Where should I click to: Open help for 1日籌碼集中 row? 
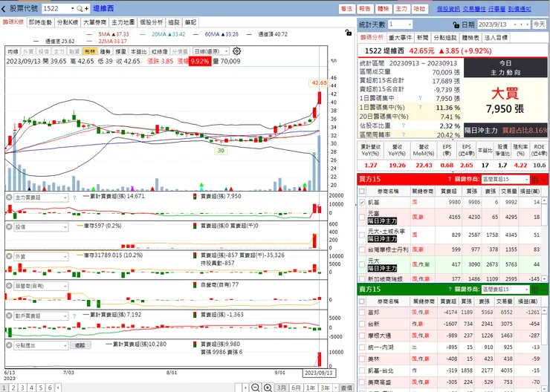pos(420,98)
